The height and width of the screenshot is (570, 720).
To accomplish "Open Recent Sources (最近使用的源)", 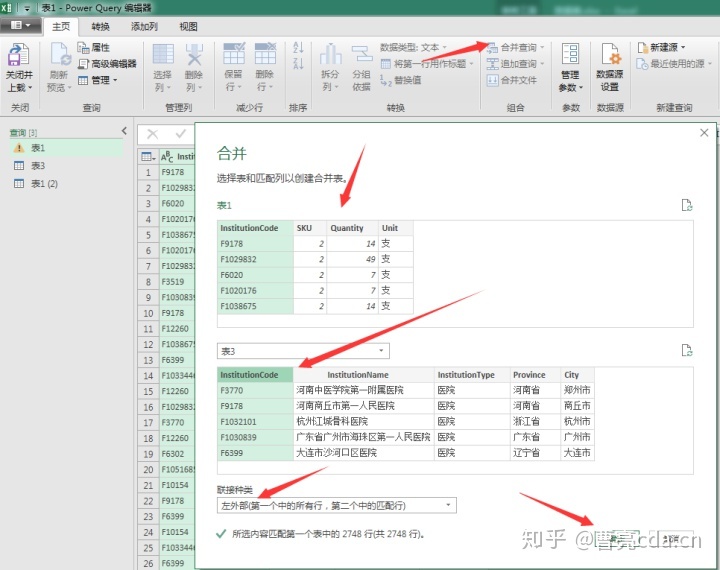I will click(674, 64).
